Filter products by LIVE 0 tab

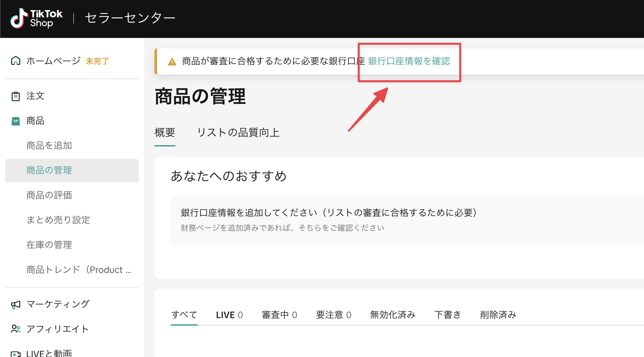pyautogui.click(x=229, y=315)
